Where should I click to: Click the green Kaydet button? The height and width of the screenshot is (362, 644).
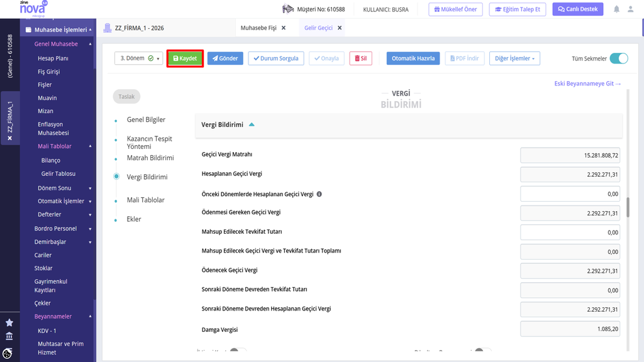point(185,58)
